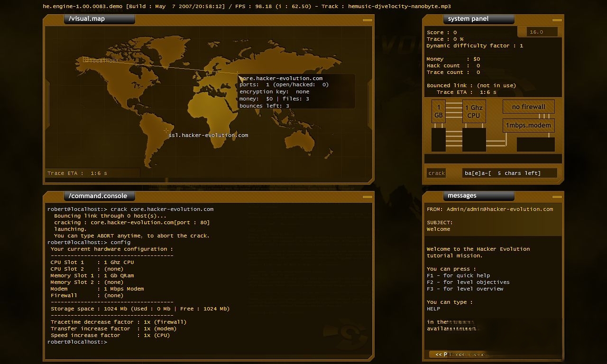This screenshot has width=607, height=364.
Task: Click the core.hacker-evolution.com server marker on map
Action: click(238, 73)
